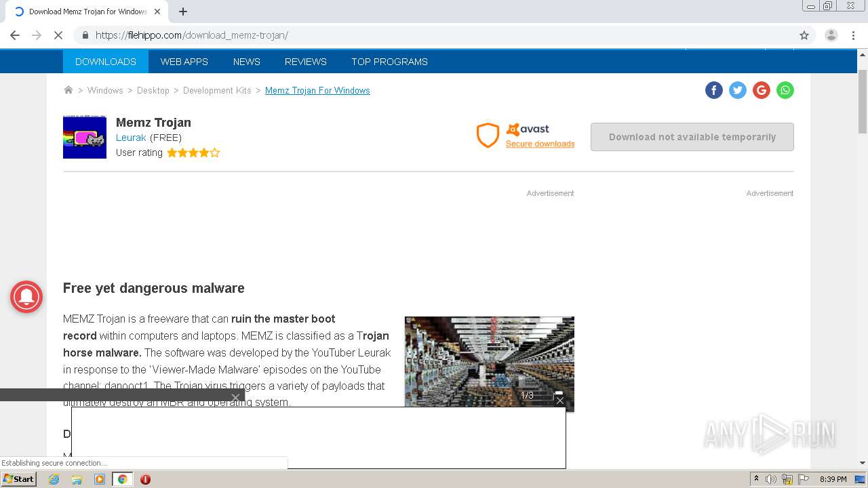Open the NEWS nav tab

click(x=247, y=62)
